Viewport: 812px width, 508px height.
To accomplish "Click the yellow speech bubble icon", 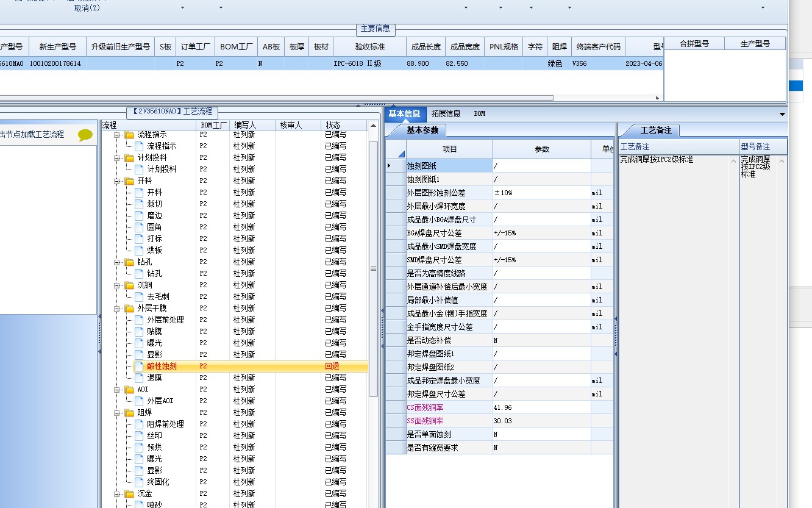I will [85, 135].
